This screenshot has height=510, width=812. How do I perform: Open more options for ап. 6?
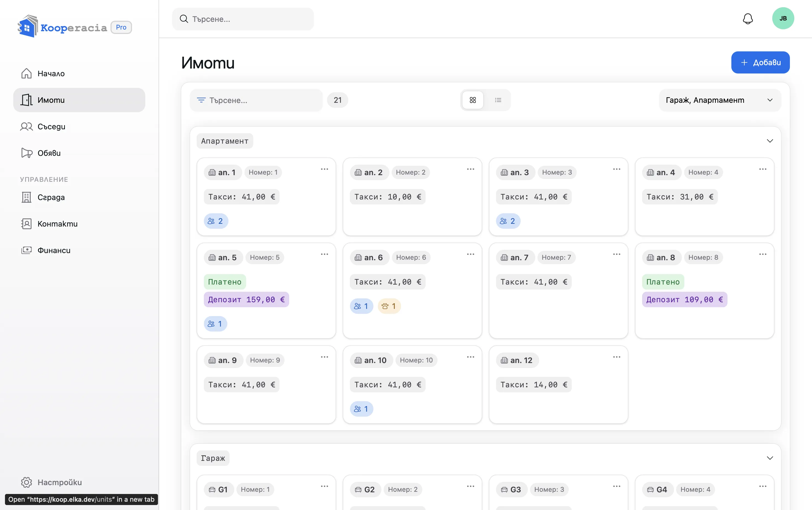coord(470,254)
